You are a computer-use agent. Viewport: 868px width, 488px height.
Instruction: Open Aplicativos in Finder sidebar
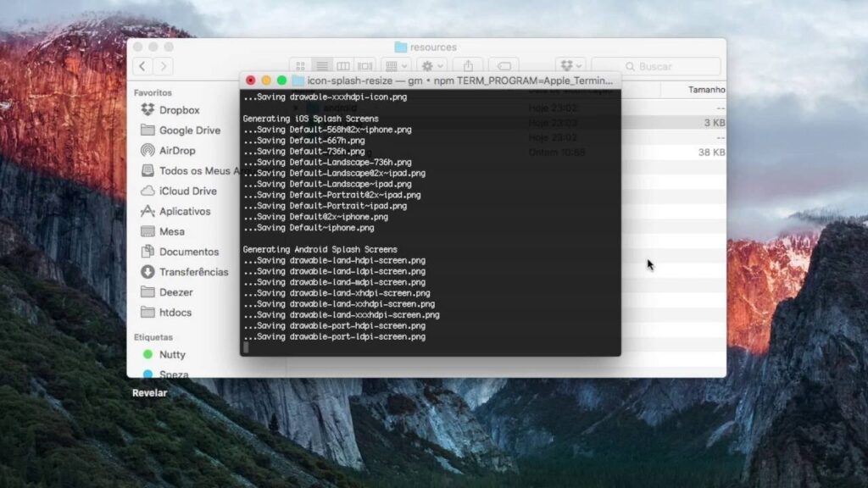click(184, 211)
